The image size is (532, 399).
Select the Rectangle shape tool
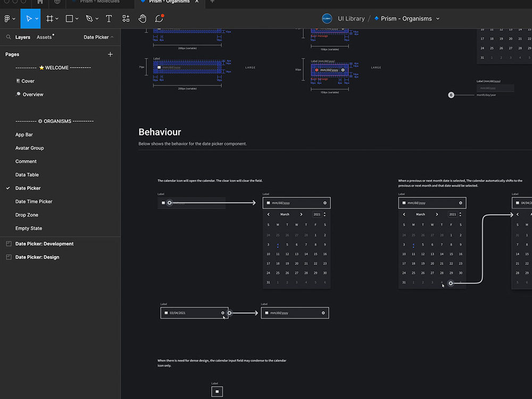pyautogui.click(x=69, y=19)
